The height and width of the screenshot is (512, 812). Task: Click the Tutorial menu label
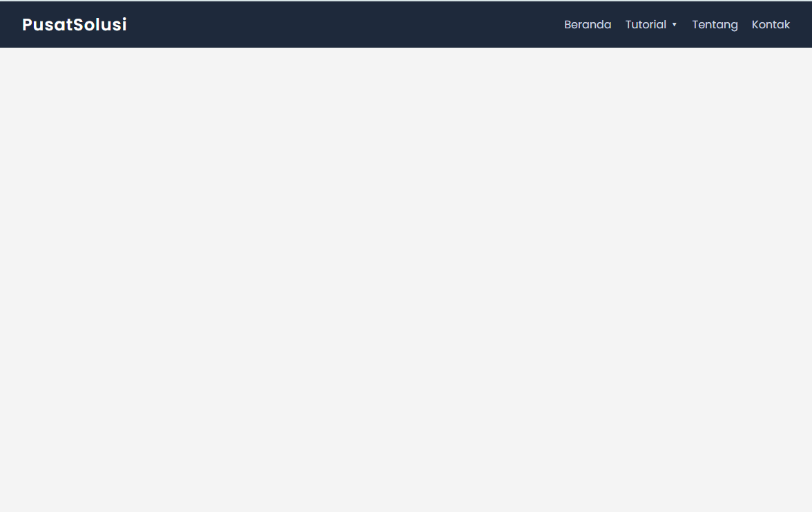(x=646, y=25)
